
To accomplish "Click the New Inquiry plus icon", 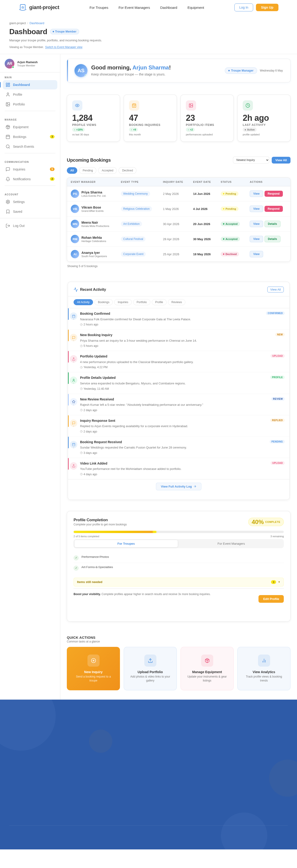I will (93, 660).
